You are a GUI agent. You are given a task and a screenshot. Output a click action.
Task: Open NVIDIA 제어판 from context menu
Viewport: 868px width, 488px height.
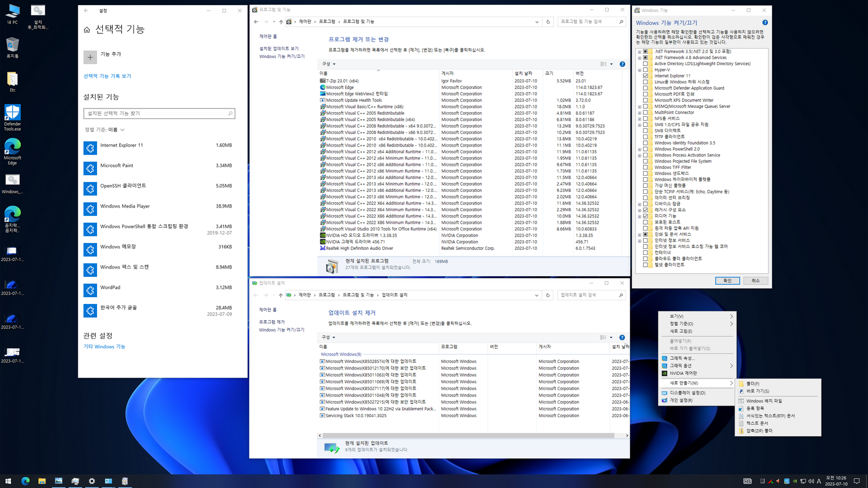click(x=697, y=373)
